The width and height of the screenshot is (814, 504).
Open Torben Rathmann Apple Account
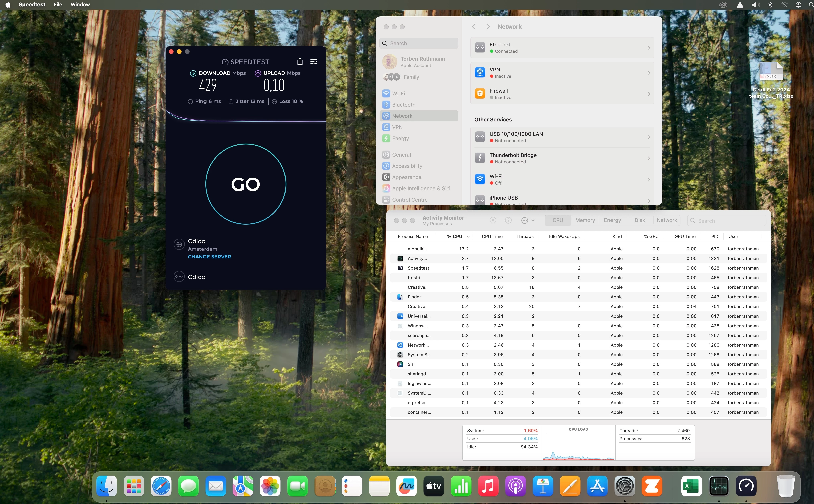click(419, 62)
